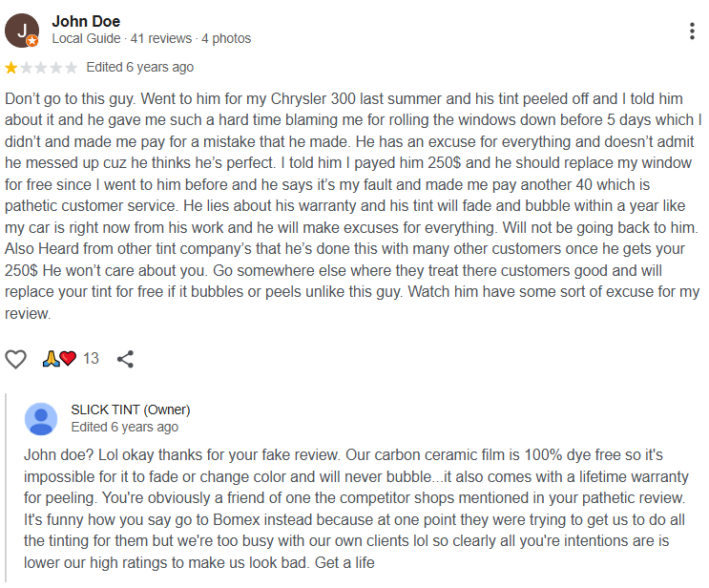The height and width of the screenshot is (588, 709).
Task: Open John Doe's profile avatar
Action: click(x=21, y=31)
